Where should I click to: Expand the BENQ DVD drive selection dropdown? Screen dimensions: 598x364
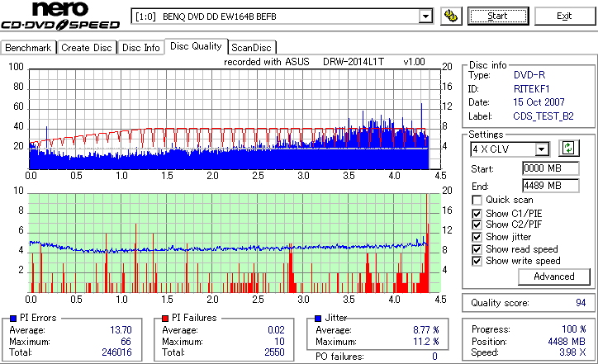point(425,17)
